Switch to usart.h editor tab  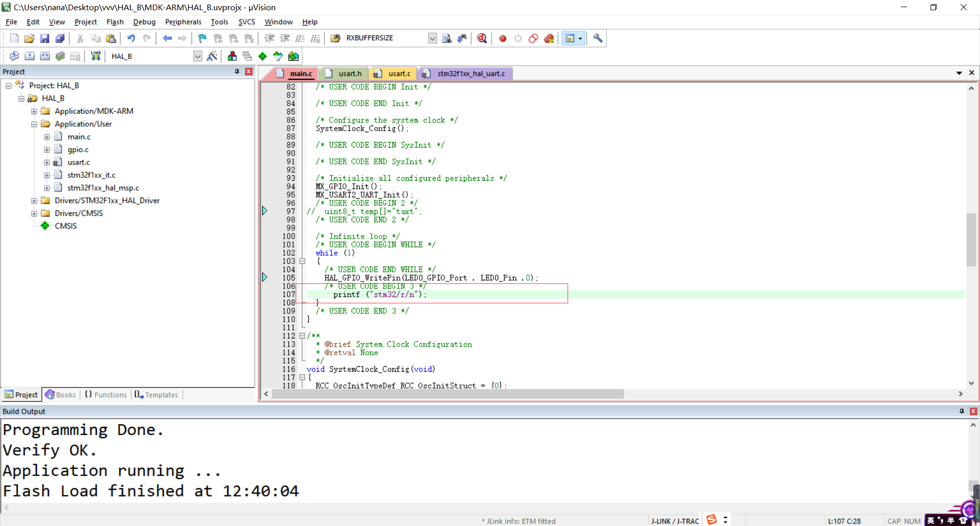coord(344,74)
